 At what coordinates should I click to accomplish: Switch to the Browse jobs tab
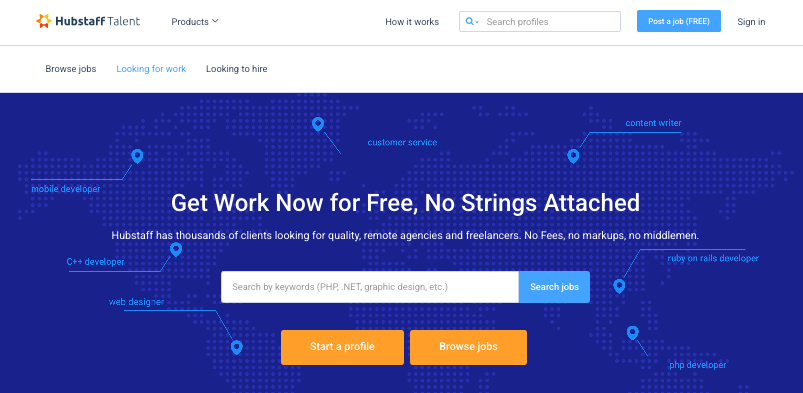pyautogui.click(x=71, y=69)
